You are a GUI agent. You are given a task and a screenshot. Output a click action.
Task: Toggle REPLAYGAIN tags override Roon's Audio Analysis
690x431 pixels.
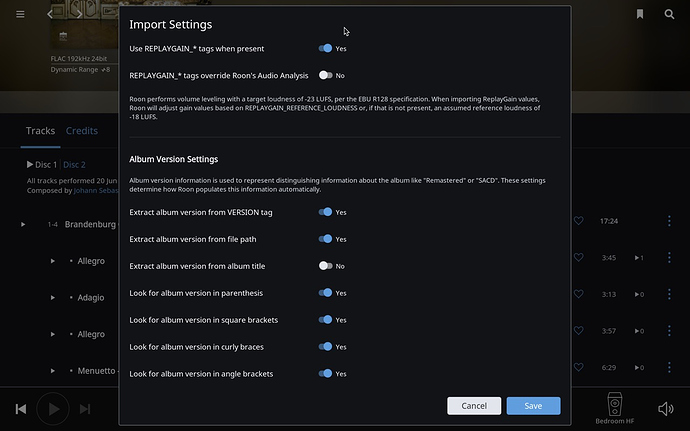click(325, 75)
